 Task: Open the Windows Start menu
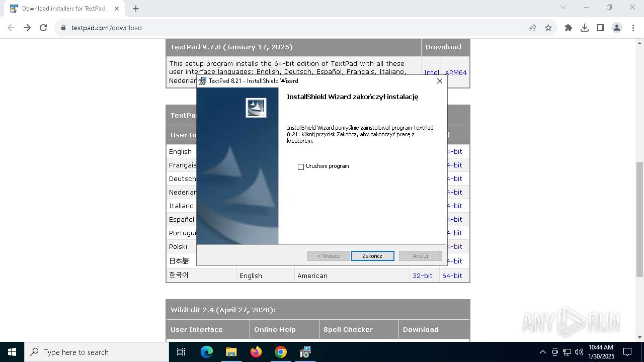coord(12,352)
